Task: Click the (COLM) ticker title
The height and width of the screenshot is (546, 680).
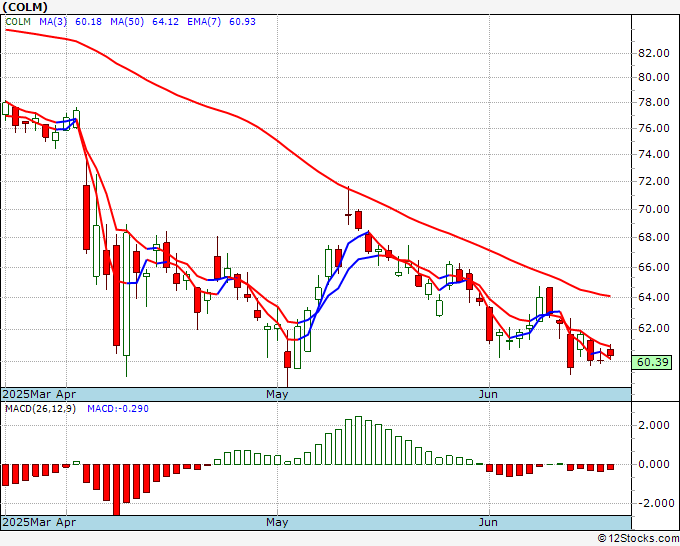Action: (x=25, y=7)
